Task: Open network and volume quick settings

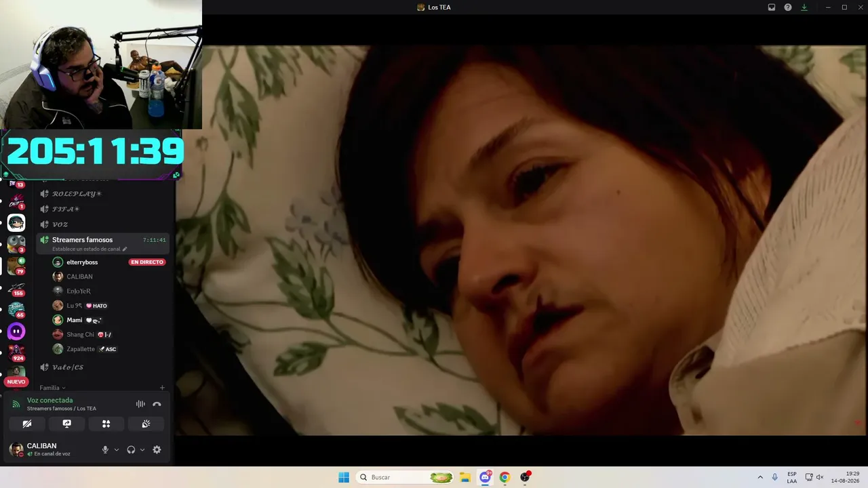Action: (814, 477)
